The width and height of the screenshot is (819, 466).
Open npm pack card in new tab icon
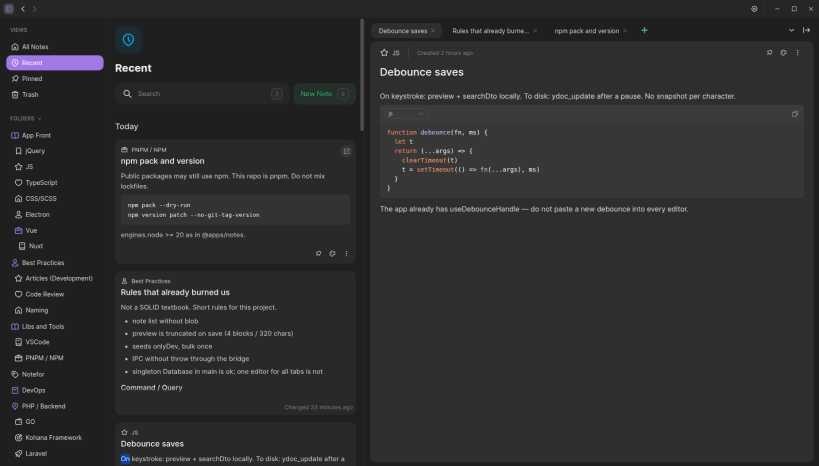(346, 152)
